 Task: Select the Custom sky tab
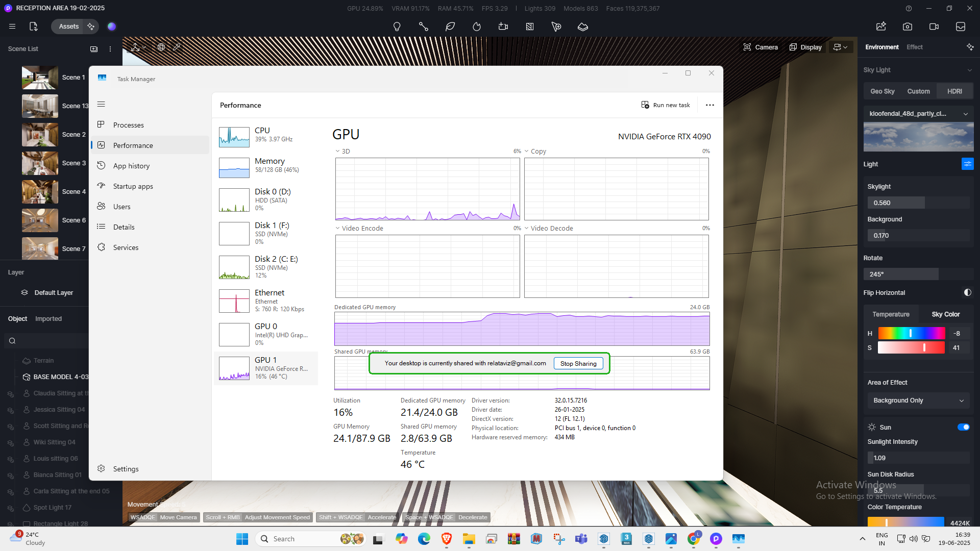pos(918,91)
